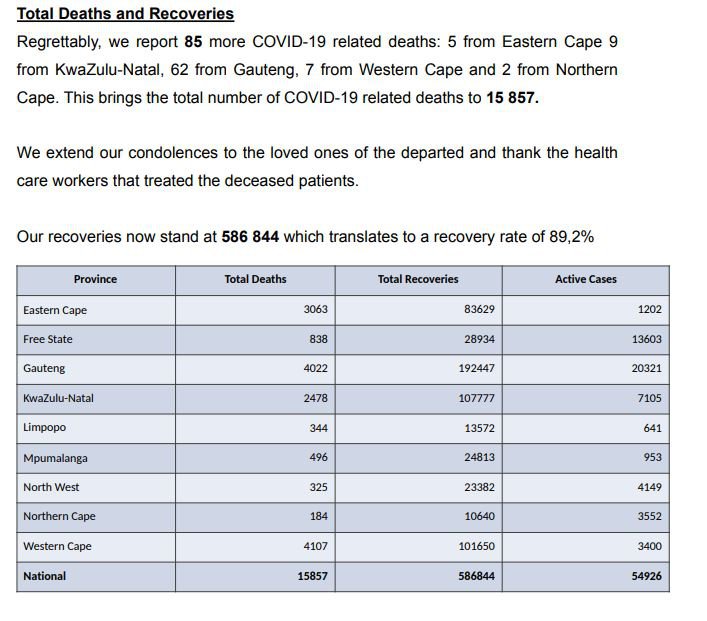Viewport: 707px width, 621px height.
Task: Select the Province column header
Action: tap(95, 279)
